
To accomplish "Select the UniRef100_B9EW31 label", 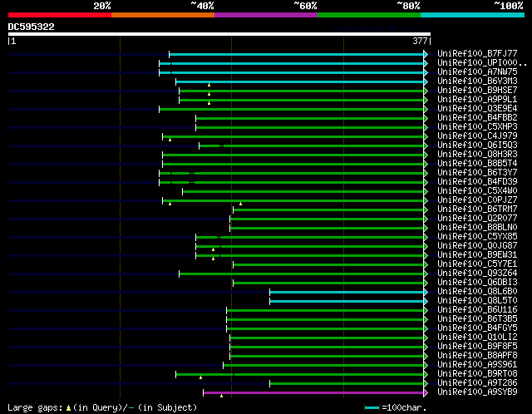I will (477, 255).
